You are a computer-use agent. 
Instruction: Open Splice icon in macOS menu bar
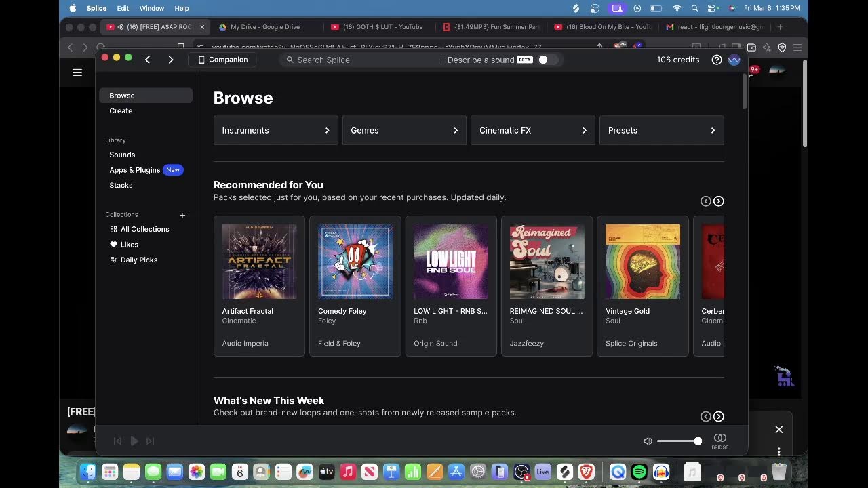tap(576, 8)
